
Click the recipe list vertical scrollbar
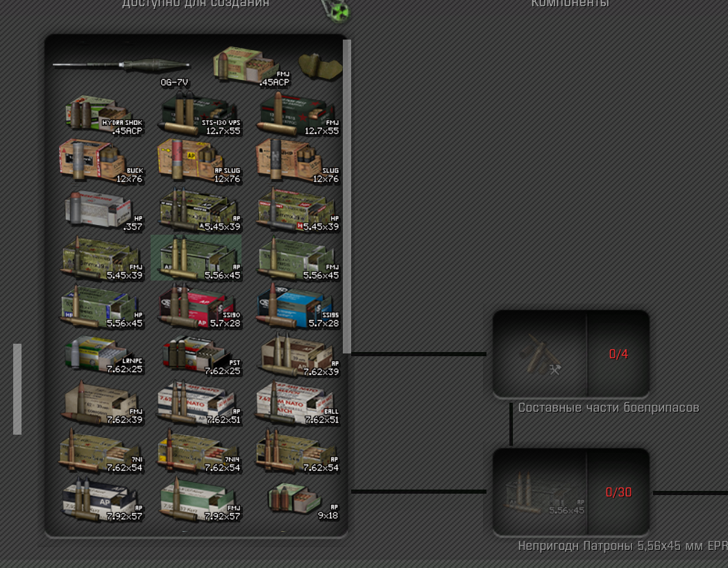coord(347,196)
